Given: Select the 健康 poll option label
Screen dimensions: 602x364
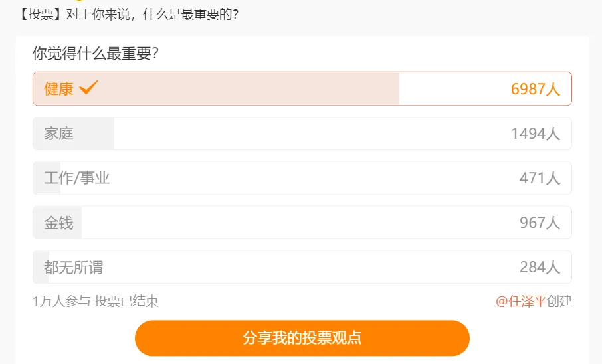Looking at the screenshot, I should point(58,89).
